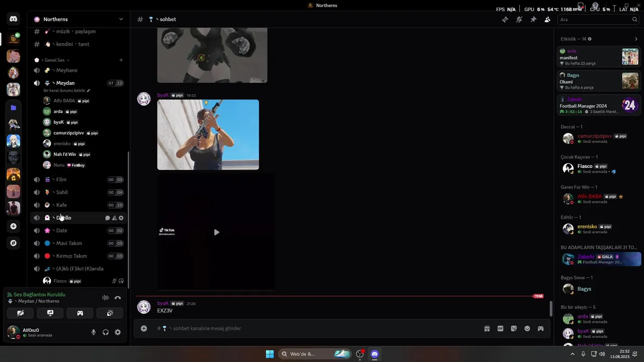The height and width of the screenshot is (362, 644).
Task: Open the apps controller icon in message bar
Action: coord(541,328)
